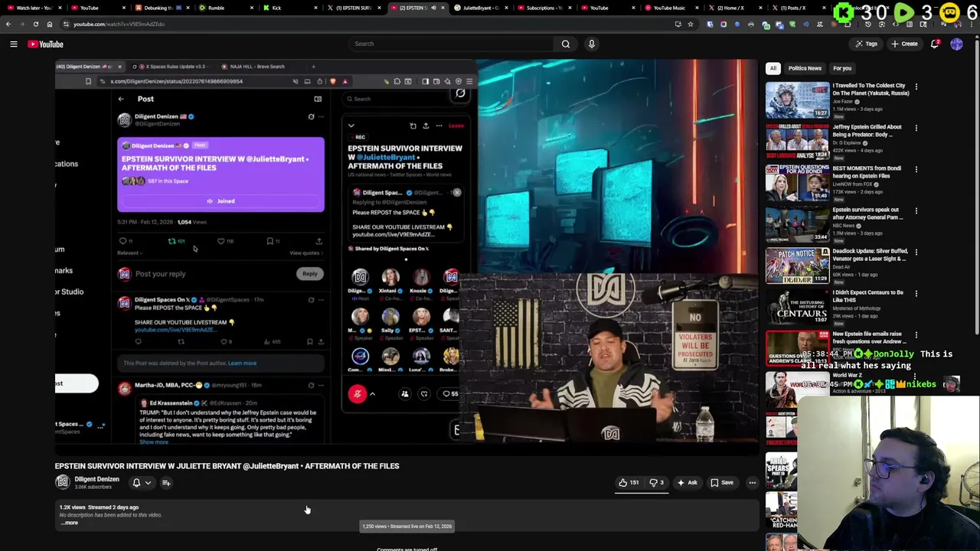Open options menu for Centaurs video

916,293
